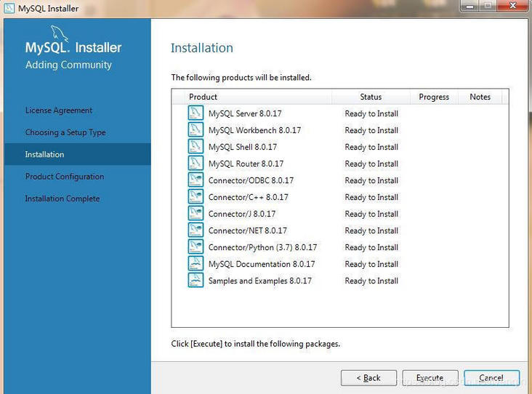Click the MySQL Server 8.0.17 product icon
532x394 pixels.
click(196, 113)
